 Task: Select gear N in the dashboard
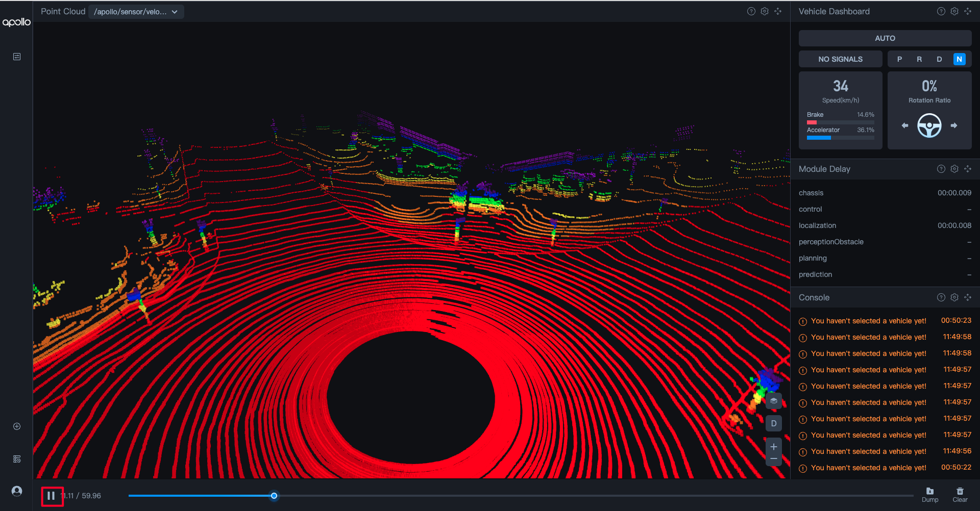click(959, 59)
